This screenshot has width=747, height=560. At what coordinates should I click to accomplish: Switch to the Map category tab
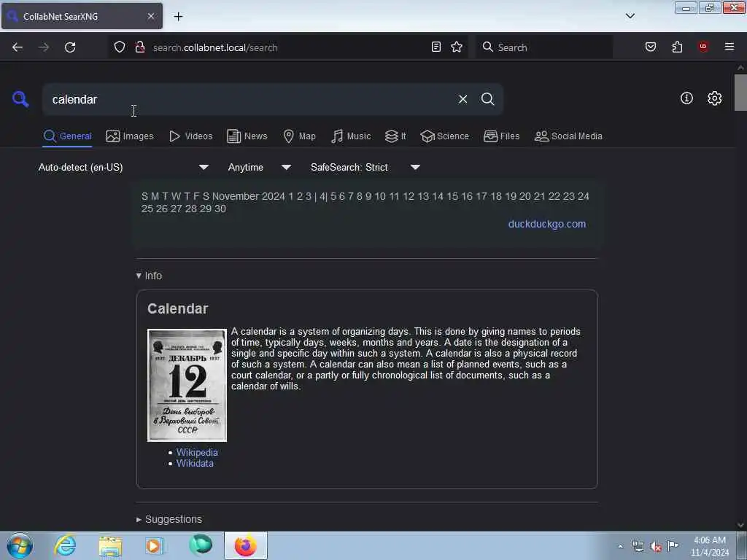pyautogui.click(x=299, y=136)
